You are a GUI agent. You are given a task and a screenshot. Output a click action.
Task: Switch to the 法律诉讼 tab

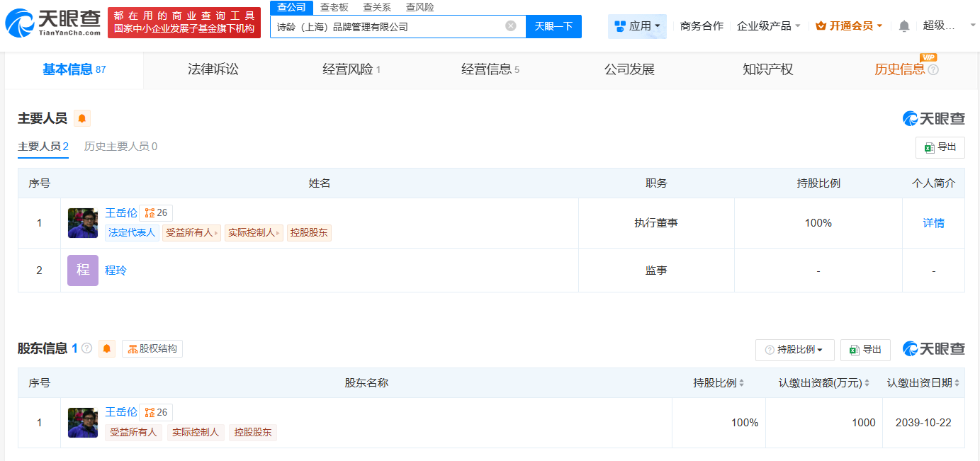(213, 69)
